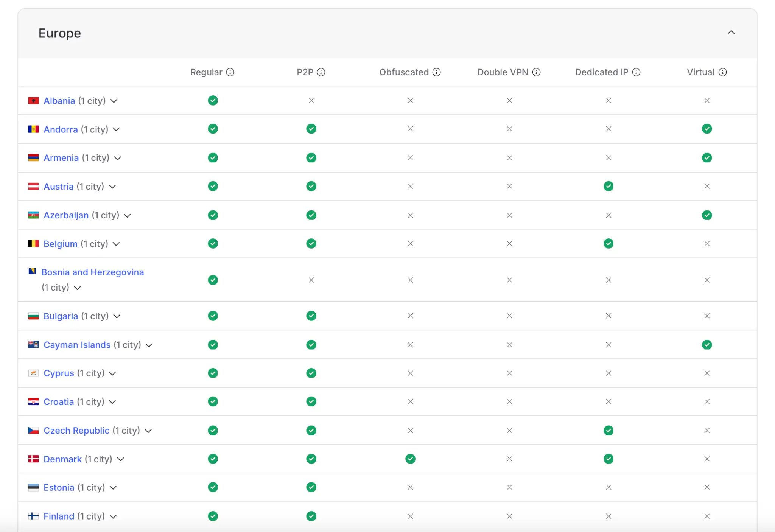
Task: Open info icon next to Double VPN
Action: (536, 72)
